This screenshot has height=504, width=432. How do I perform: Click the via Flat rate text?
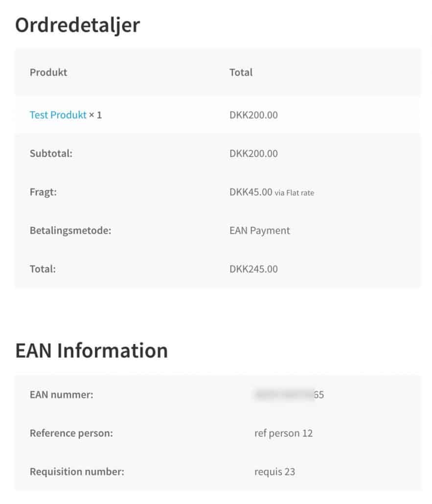[x=294, y=193]
